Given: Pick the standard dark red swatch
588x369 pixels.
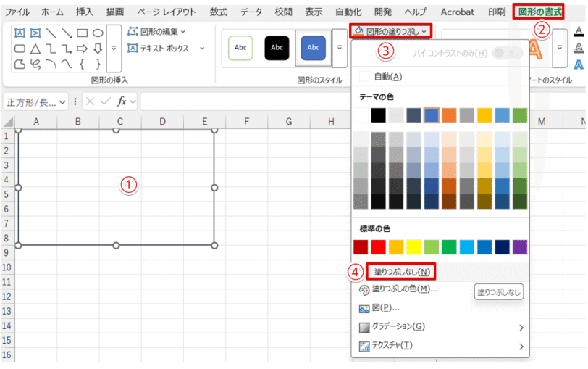Looking at the screenshot, I should click(x=361, y=247).
